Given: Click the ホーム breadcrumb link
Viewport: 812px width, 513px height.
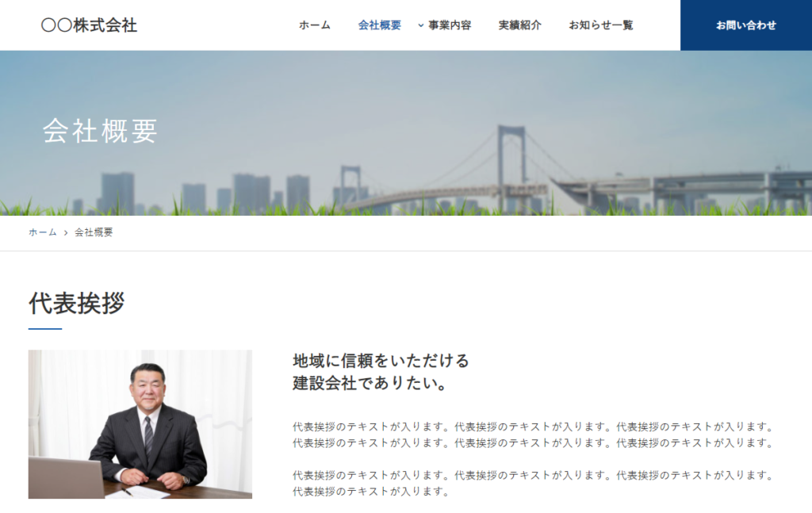Looking at the screenshot, I should (43, 232).
